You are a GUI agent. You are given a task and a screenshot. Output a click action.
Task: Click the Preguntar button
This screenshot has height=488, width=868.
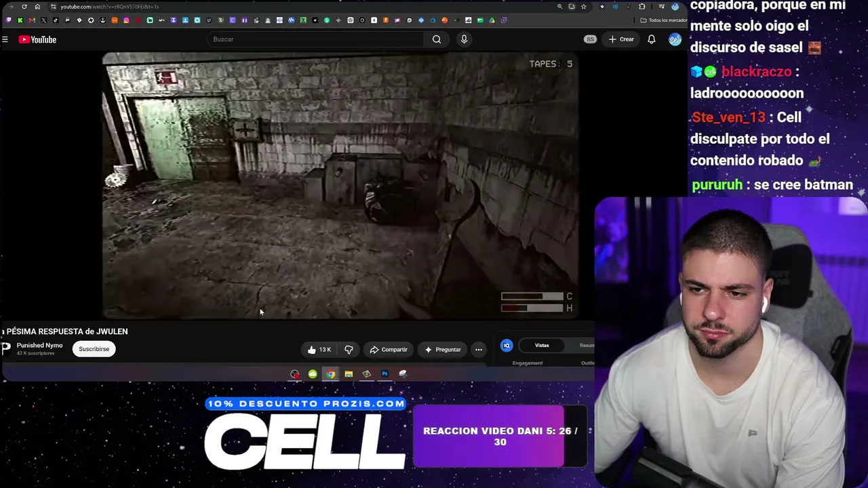443,350
